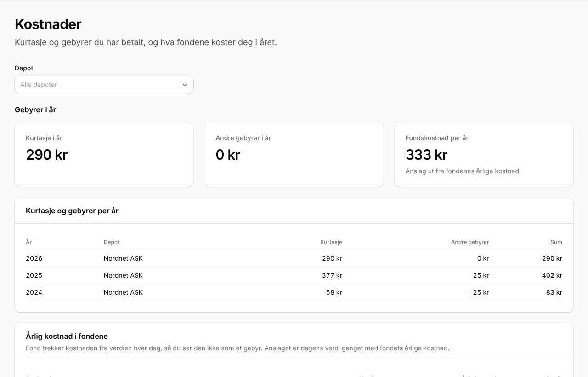588x377 pixels.
Task: Select the Kurtasje i år card value 290 kr
Action: click(x=47, y=154)
